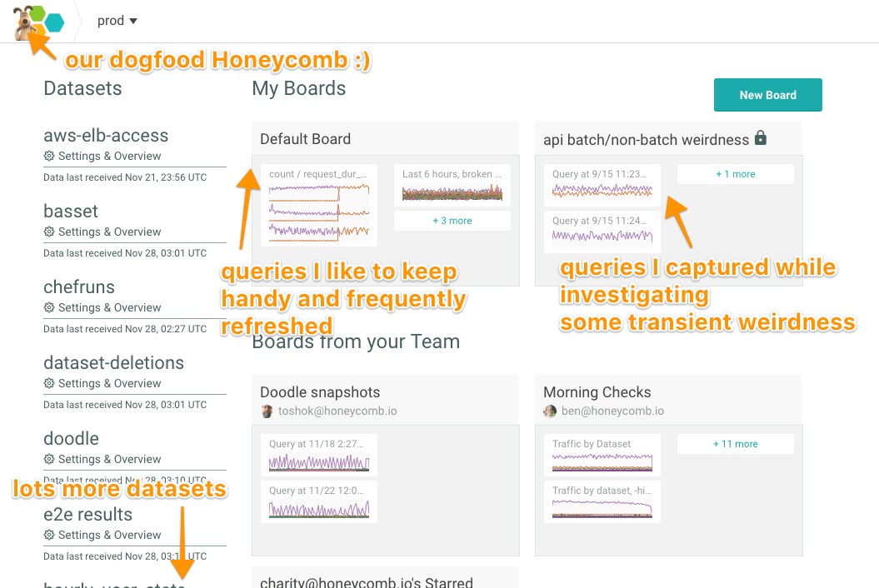The image size is (879, 588).
Task: Click the New Board button
Action: pos(767,95)
